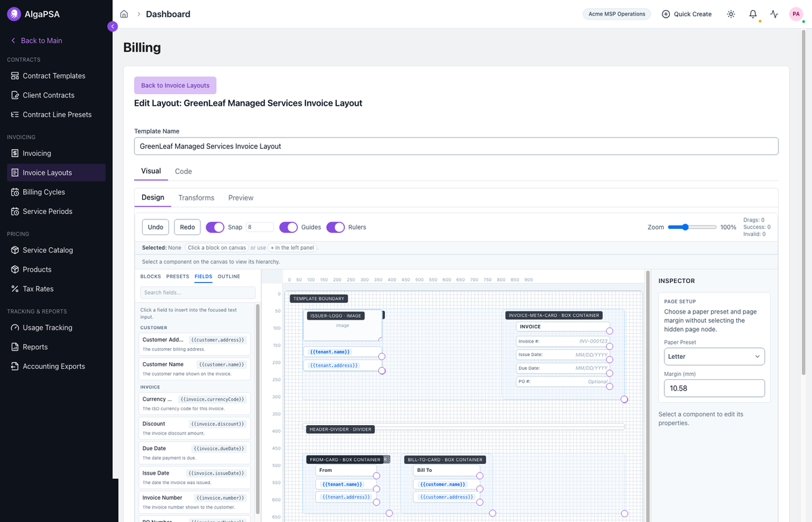
Task: Click the Template Name input field
Action: pos(456,146)
